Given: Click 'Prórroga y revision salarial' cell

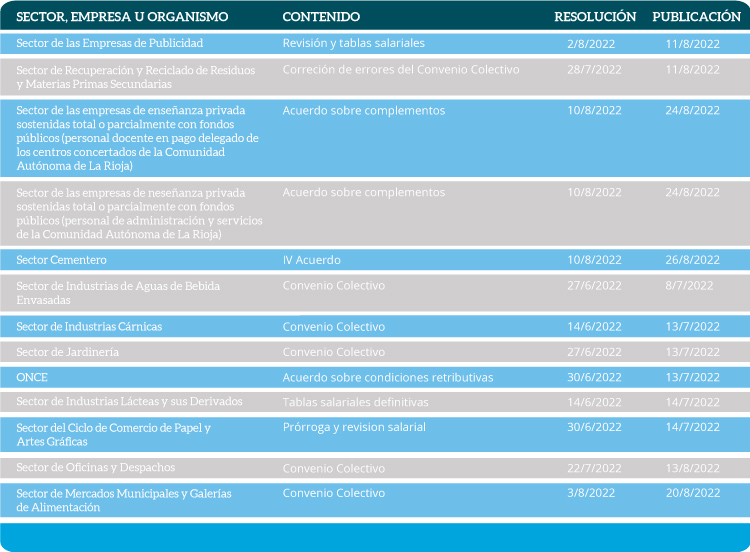Looking at the screenshot, I should click(354, 427).
